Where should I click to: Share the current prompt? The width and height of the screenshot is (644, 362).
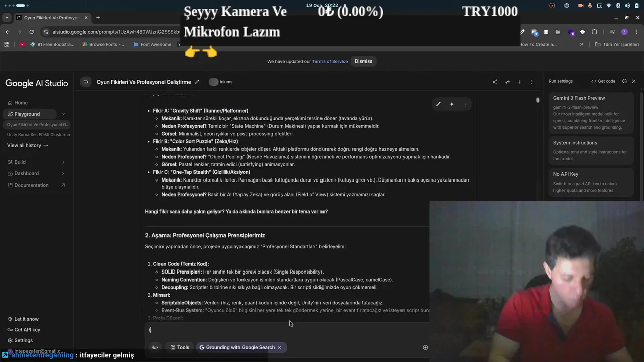tap(495, 82)
